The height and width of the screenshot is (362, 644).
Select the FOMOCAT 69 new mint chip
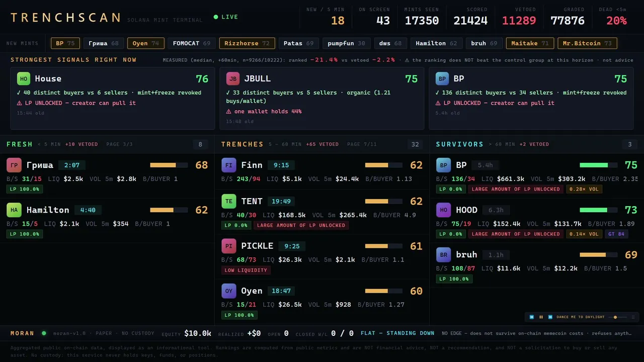[x=192, y=43]
